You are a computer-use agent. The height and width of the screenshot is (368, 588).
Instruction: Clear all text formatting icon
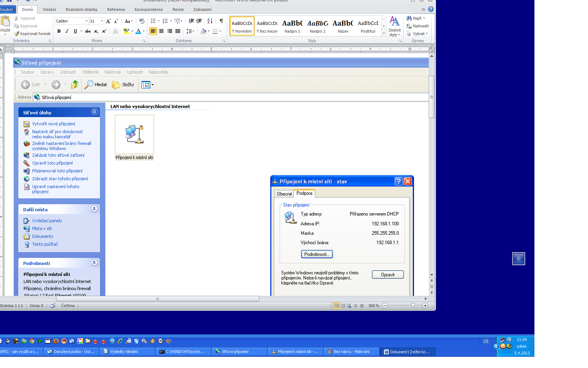point(142,21)
